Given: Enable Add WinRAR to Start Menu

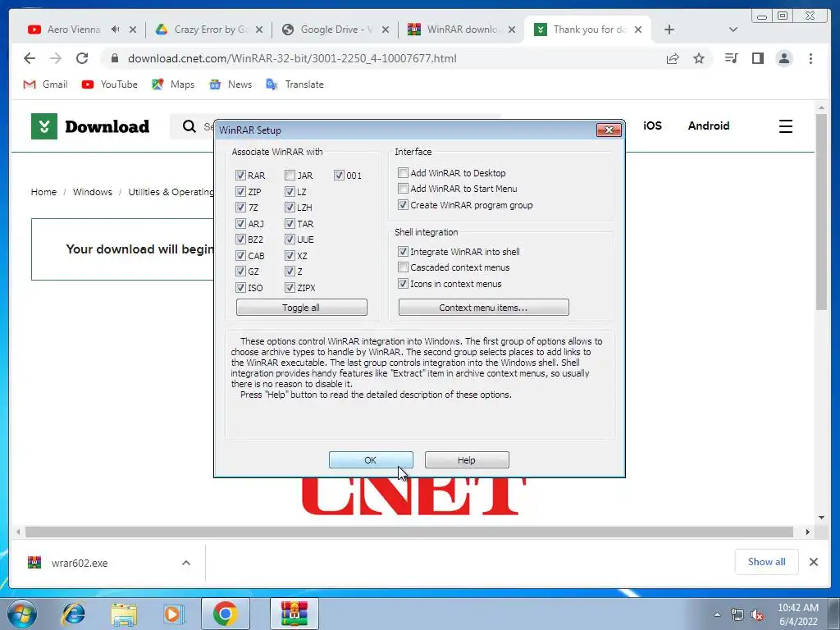Looking at the screenshot, I should tap(403, 189).
